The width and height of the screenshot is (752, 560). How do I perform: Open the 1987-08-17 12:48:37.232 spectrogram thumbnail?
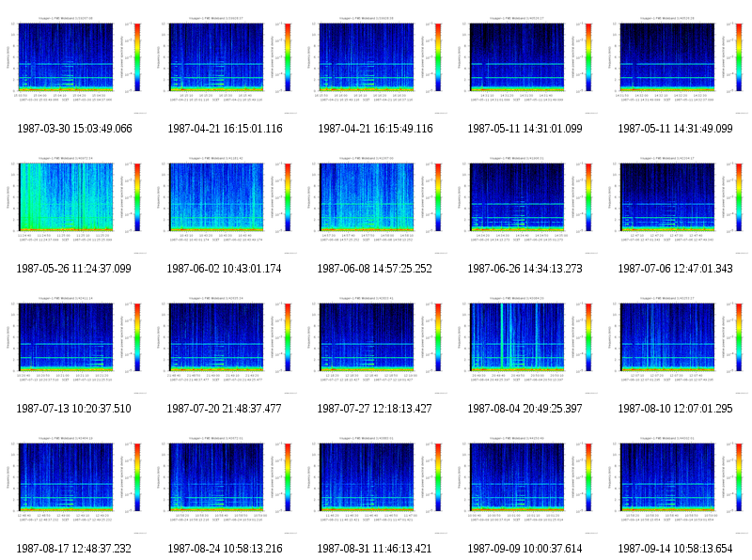point(75,485)
